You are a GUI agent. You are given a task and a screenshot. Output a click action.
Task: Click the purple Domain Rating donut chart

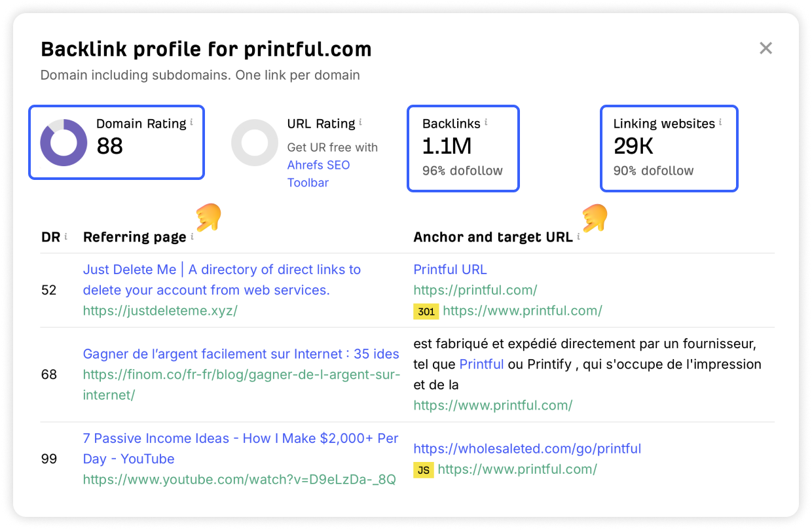pyautogui.click(x=63, y=143)
